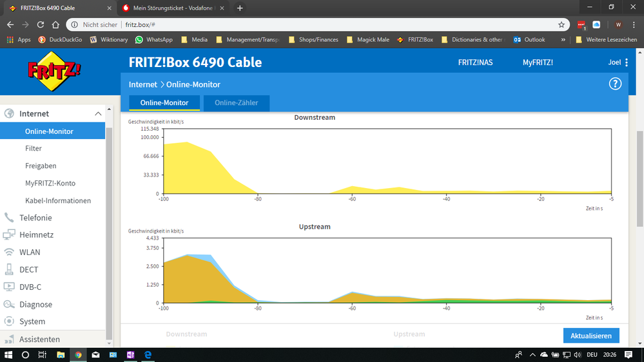Open the Diagnose menu label
This screenshot has height=362, width=644.
[x=35, y=304]
